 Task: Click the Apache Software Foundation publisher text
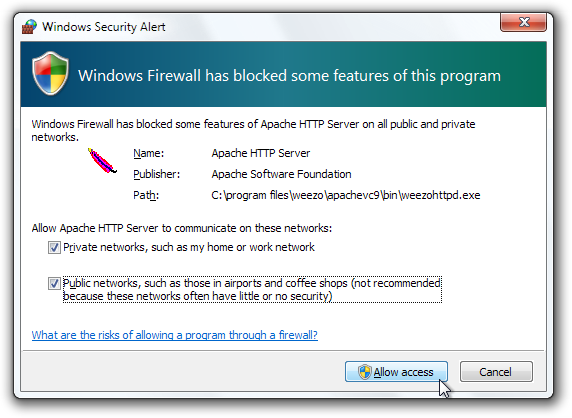(x=281, y=174)
